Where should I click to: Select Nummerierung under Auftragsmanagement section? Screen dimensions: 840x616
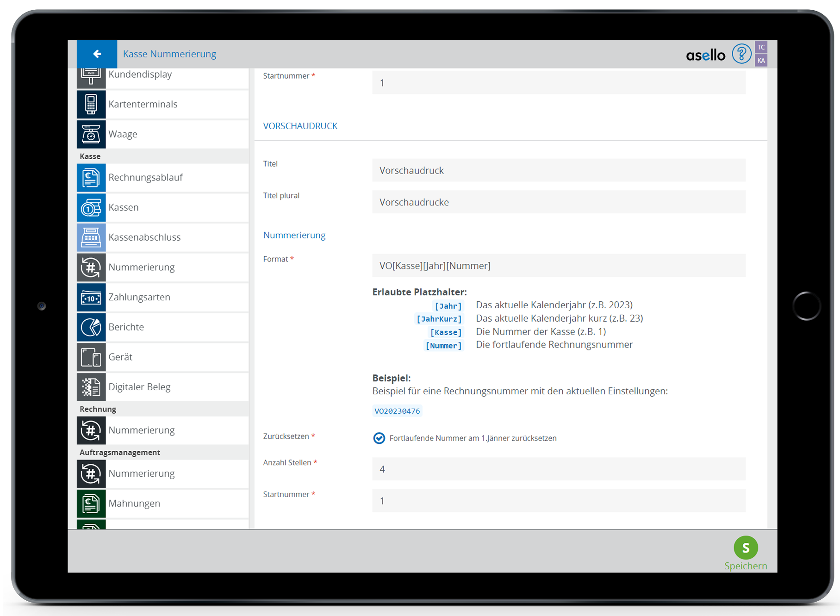click(x=141, y=473)
